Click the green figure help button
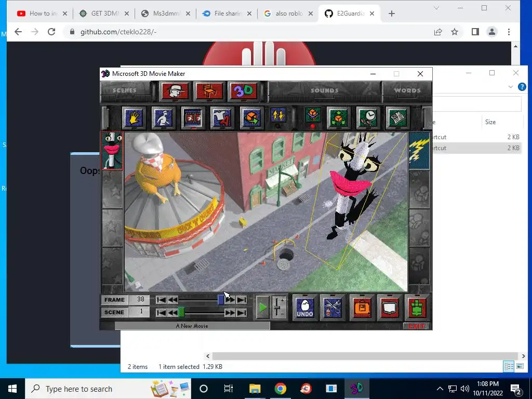532x399 pixels. (x=417, y=308)
